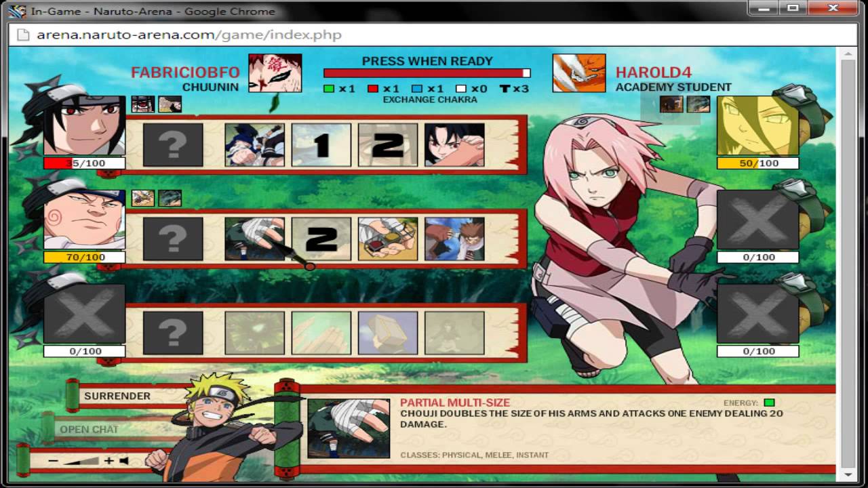The width and height of the screenshot is (868, 488).
Task: Click FABRICIOBFO's Gaara avatar
Action: [275, 73]
